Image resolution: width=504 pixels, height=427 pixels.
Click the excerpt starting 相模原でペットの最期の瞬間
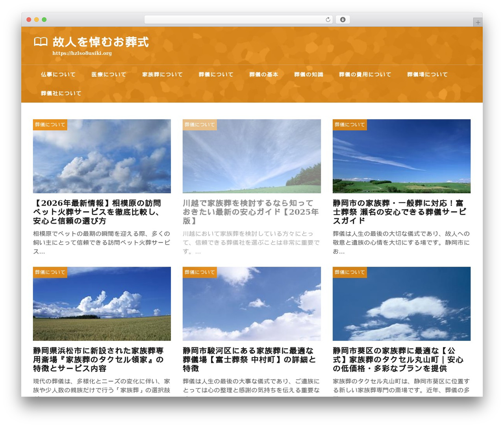(x=102, y=243)
